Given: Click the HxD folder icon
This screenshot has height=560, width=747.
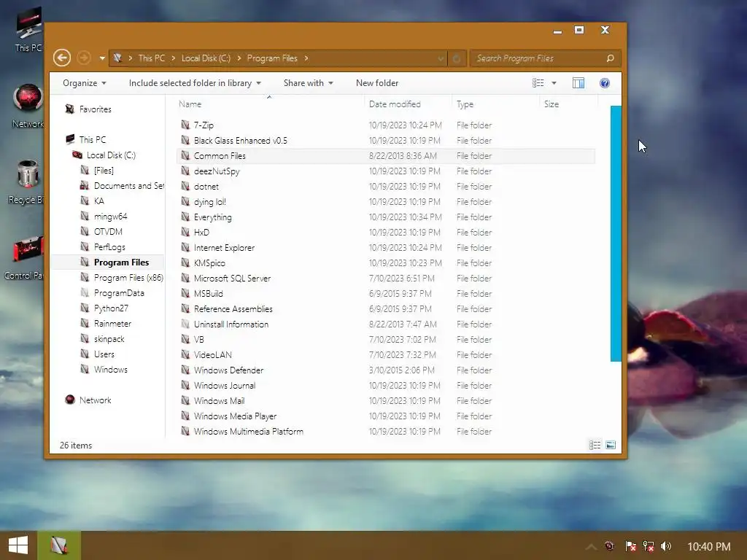Looking at the screenshot, I should [x=185, y=232].
